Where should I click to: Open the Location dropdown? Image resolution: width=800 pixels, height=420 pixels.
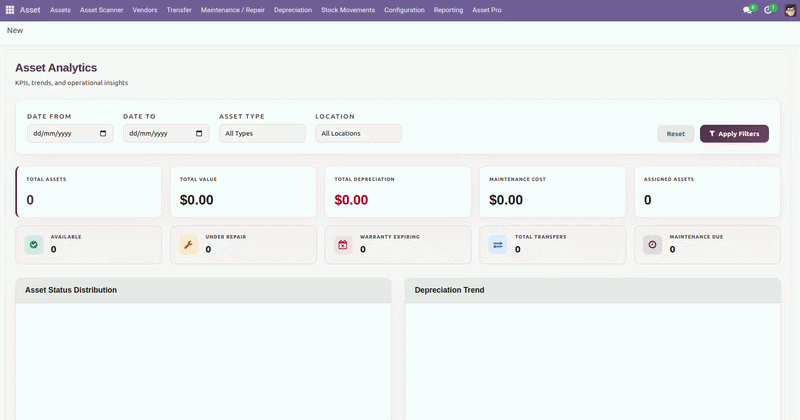(x=358, y=134)
